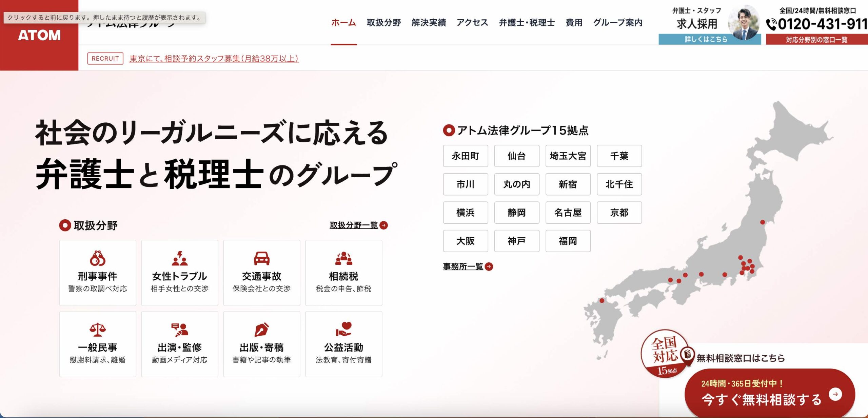Screen dimensions: 868x418
Task: Click the handcuffs icon for 刑事事件
Action: click(97, 258)
